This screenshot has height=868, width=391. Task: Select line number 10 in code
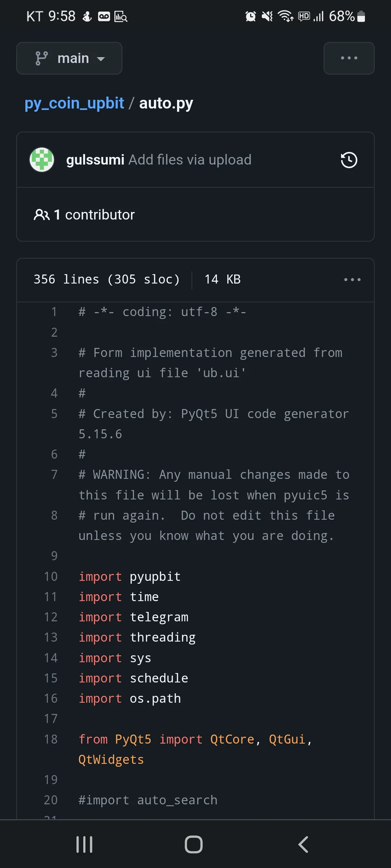[x=51, y=576]
